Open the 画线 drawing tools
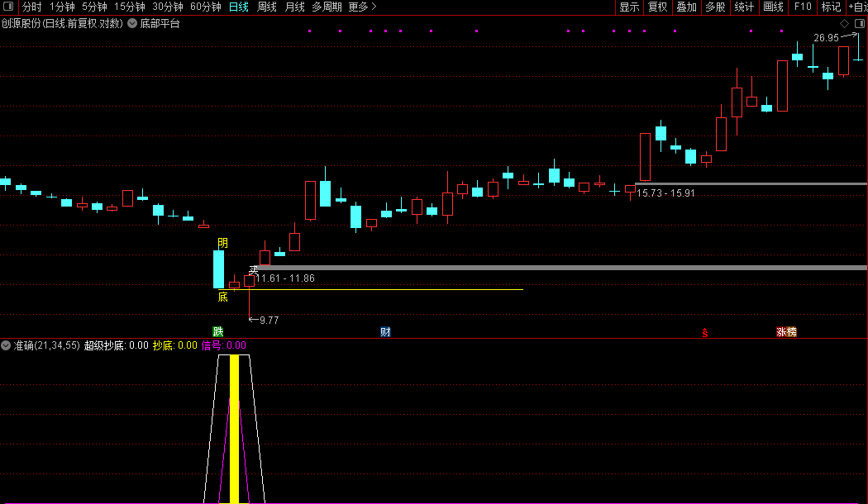This screenshot has height=504, width=868. (x=773, y=7)
